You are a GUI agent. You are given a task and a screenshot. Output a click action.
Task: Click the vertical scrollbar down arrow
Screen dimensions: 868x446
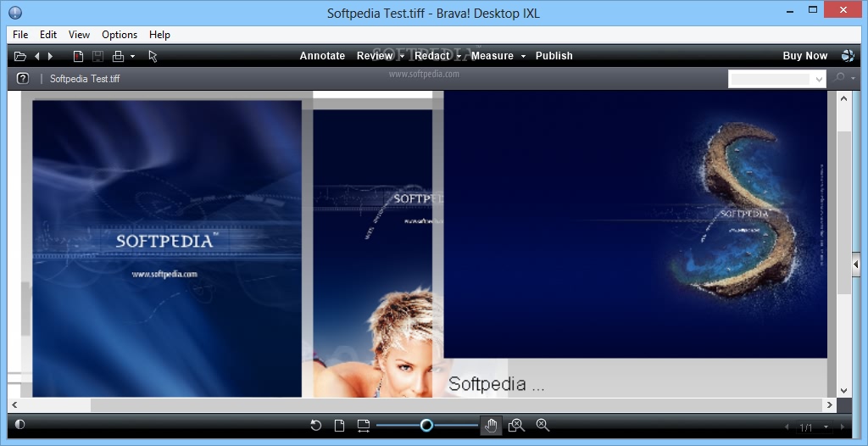pyautogui.click(x=843, y=391)
